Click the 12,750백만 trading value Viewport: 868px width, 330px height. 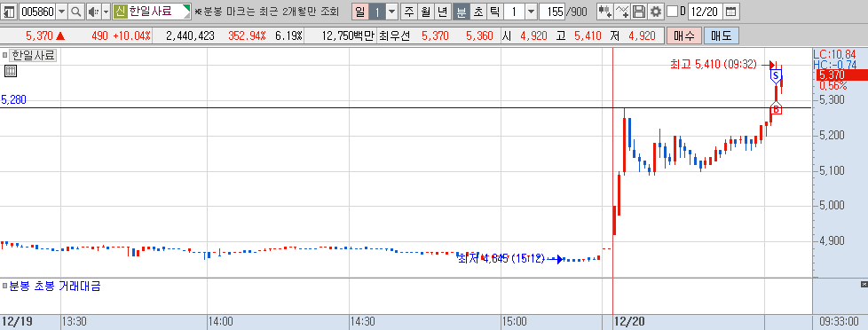click(x=348, y=36)
